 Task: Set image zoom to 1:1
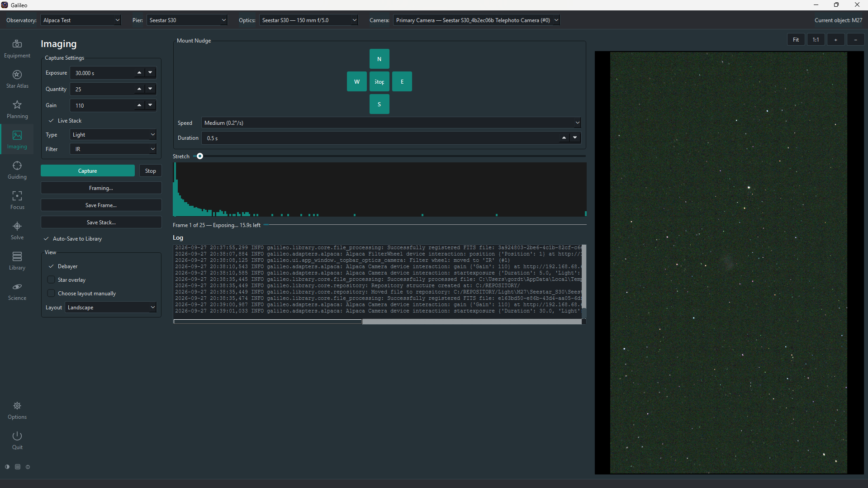(x=816, y=40)
